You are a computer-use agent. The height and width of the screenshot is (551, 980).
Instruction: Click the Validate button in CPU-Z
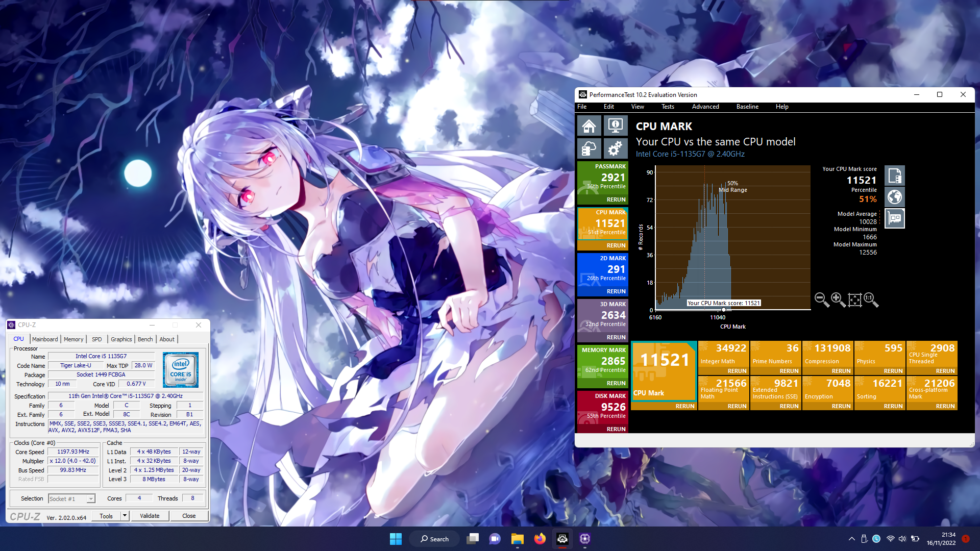pyautogui.click(x=150, y=516)
